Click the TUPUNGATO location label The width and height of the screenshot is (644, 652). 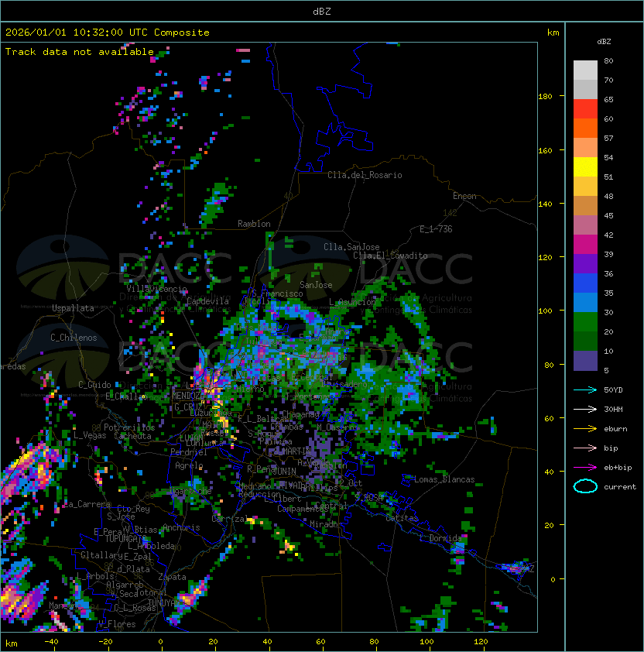(x=124, y=538)
